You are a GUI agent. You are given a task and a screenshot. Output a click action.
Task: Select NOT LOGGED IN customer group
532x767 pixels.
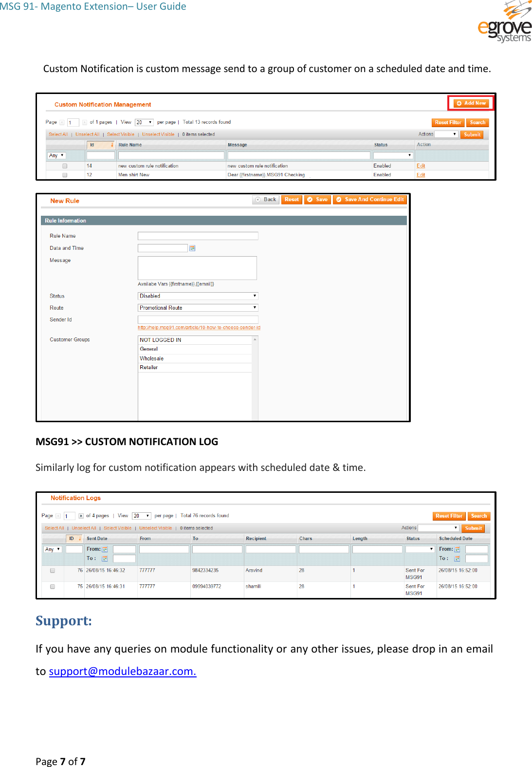click(x=195, y=340)
